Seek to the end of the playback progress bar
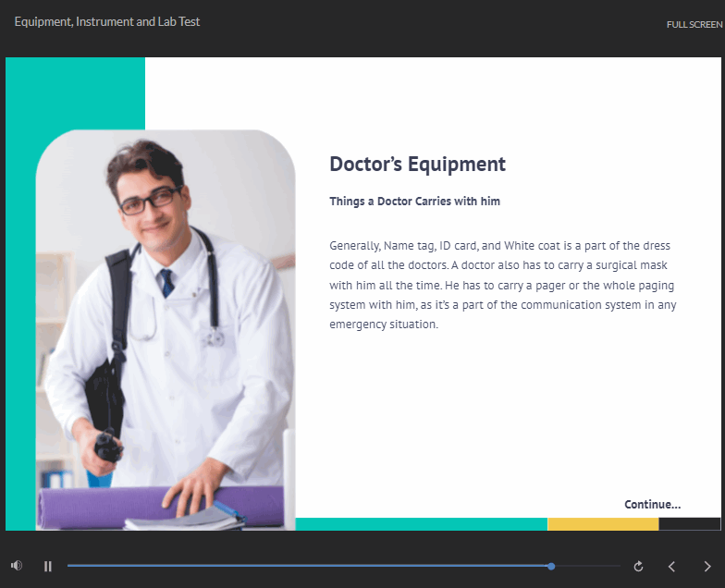The height and width of the screenshot is (588, 725). [619, 566]
